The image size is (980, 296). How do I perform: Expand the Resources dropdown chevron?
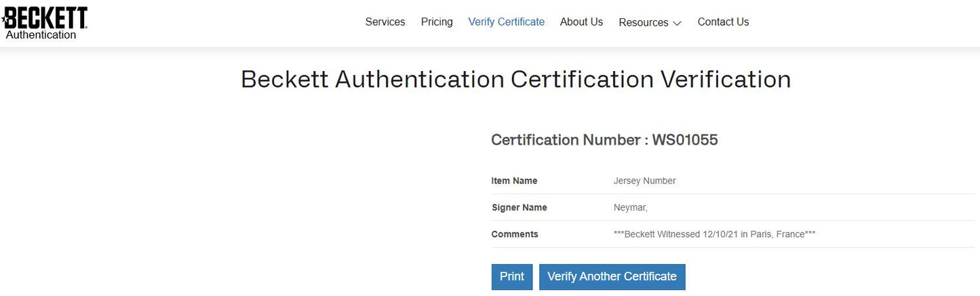[x=677, y=23]
